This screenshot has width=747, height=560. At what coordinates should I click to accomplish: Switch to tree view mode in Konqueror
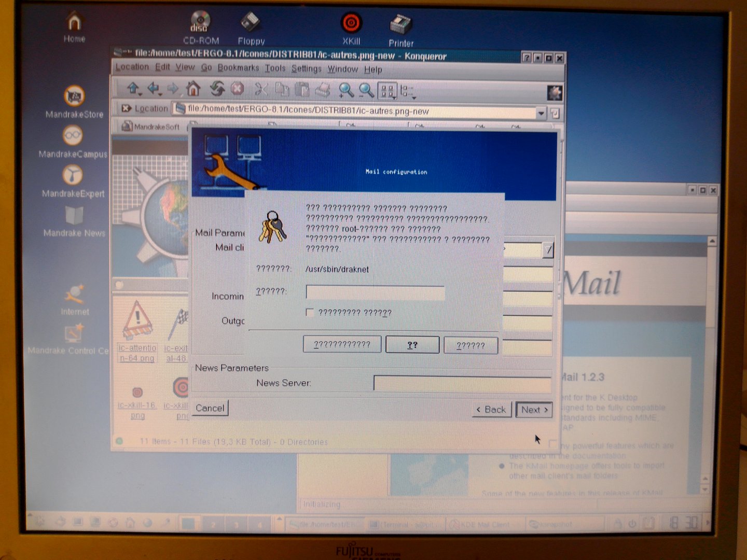[408, 92]
